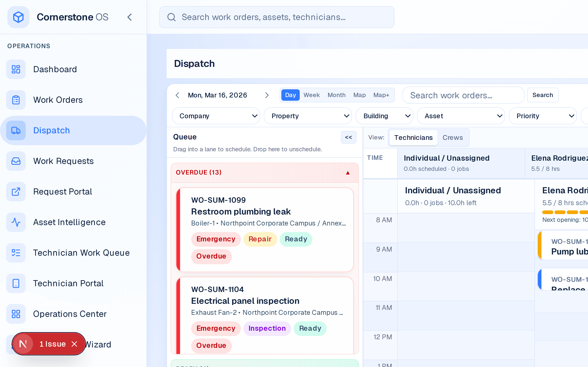Open the Priority filter dropdown
This screenshot has height=367, width=588.
pos(543,116)
